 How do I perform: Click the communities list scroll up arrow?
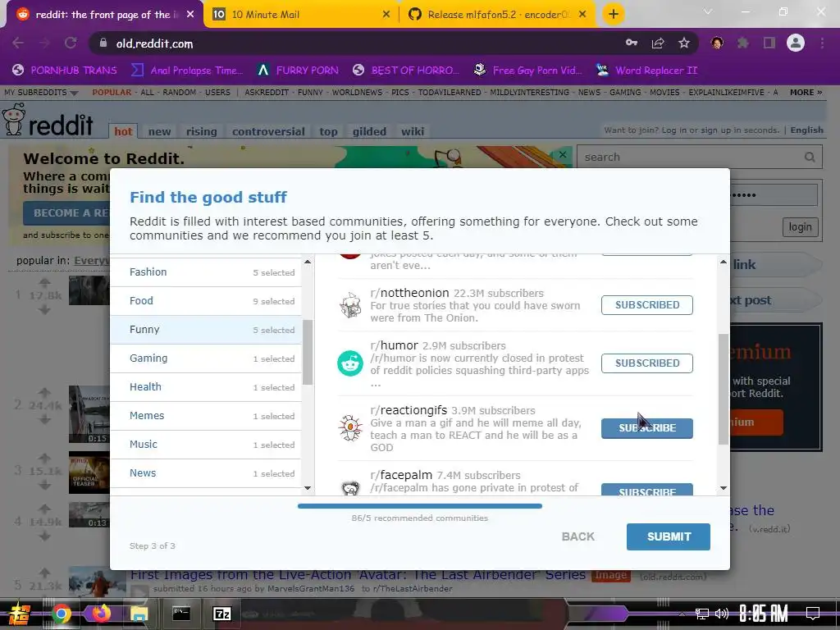724,262
